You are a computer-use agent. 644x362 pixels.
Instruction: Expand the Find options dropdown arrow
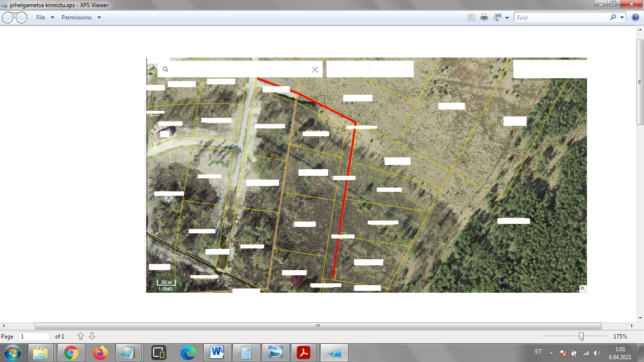(622, 17)
